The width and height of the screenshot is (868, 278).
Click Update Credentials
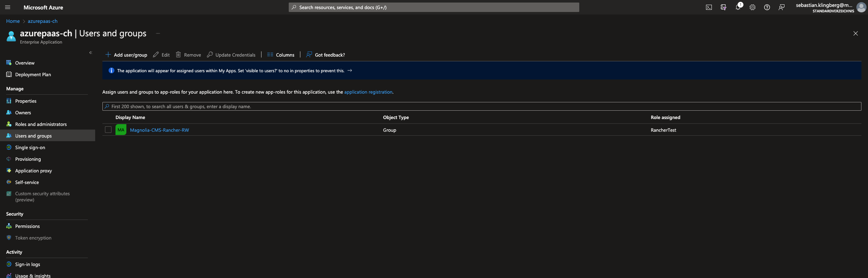pos(231,55)
